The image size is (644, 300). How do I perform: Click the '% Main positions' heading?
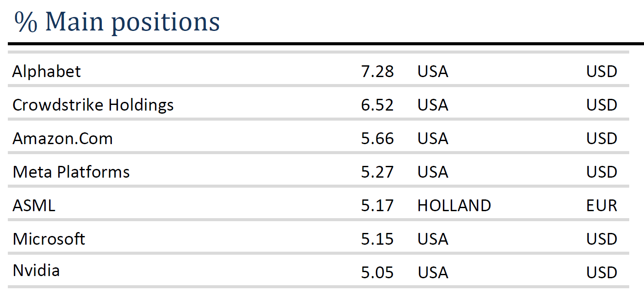point(117,22)
